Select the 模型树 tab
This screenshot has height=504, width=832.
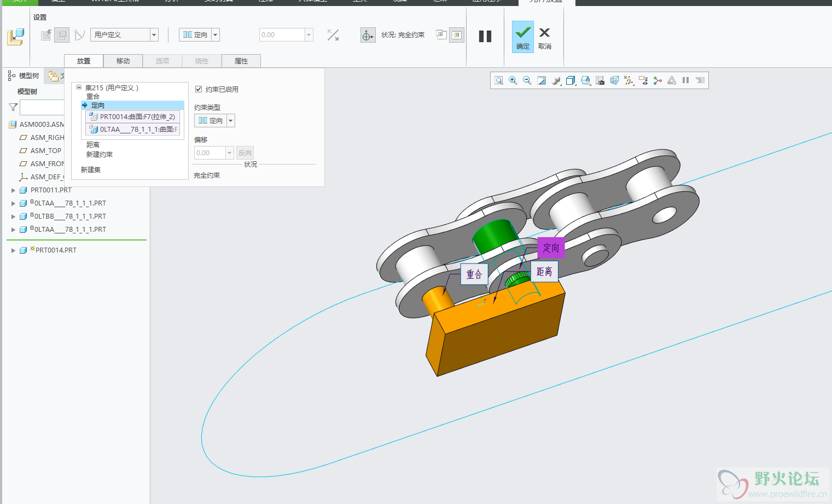click(x=24, y=76)
